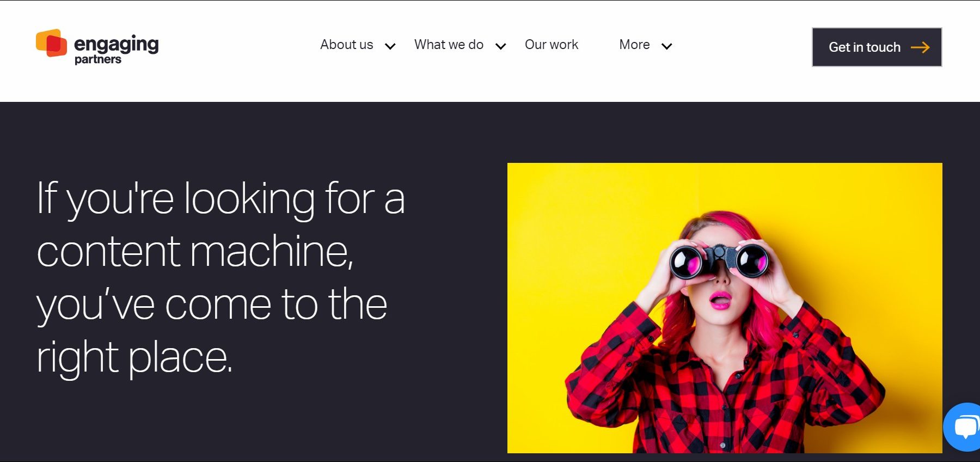This screenshot has height=462, width=980.
Task: Click the Get in touch button
Action: click(x=877, y=47)
